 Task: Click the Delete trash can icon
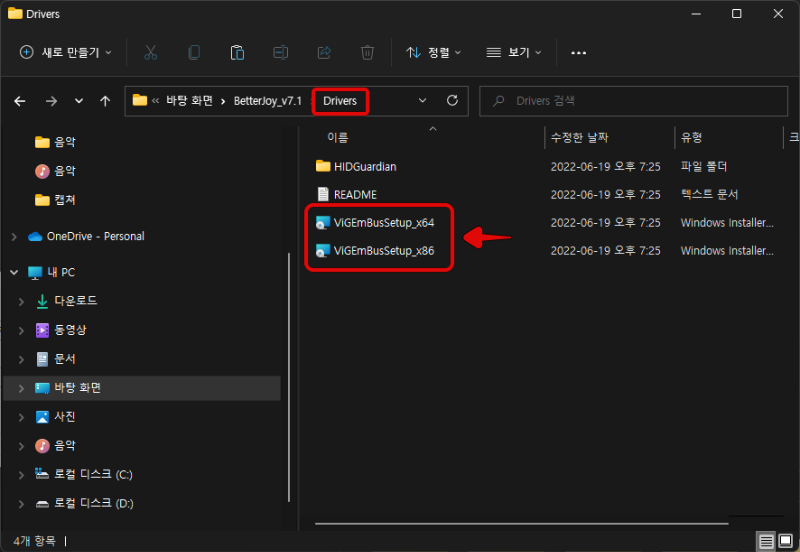point(367,53)
